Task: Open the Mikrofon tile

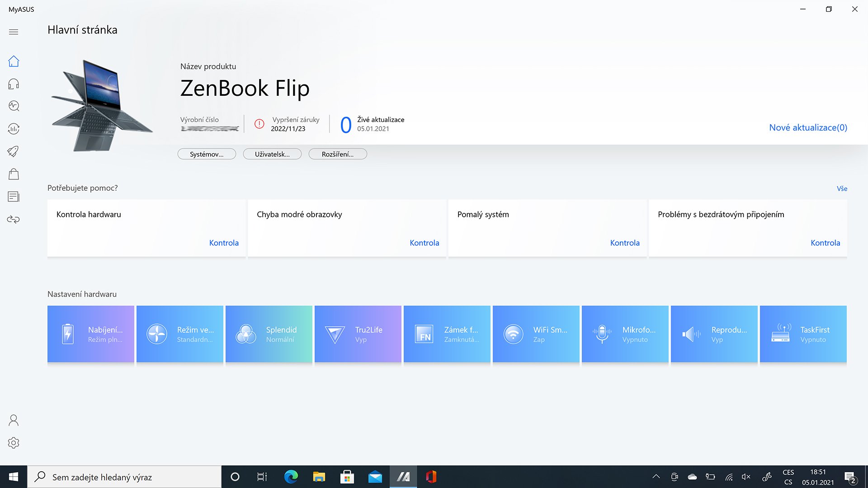Action: [625, 334]
